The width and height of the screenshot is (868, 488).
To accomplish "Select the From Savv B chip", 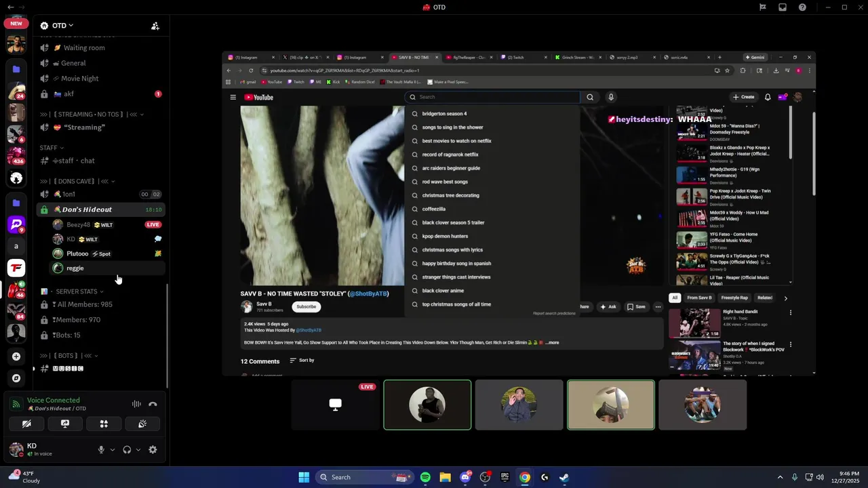I will pos(699,298).
